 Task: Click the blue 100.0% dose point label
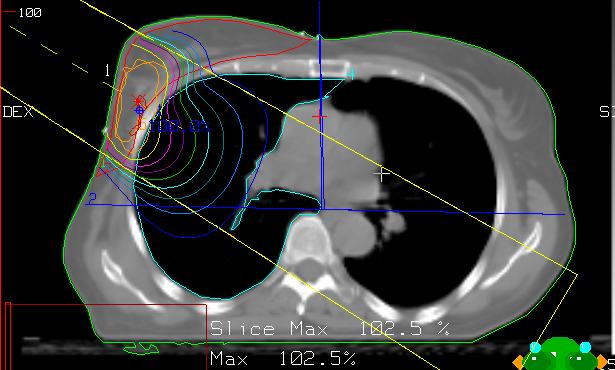tap(180, 126)
